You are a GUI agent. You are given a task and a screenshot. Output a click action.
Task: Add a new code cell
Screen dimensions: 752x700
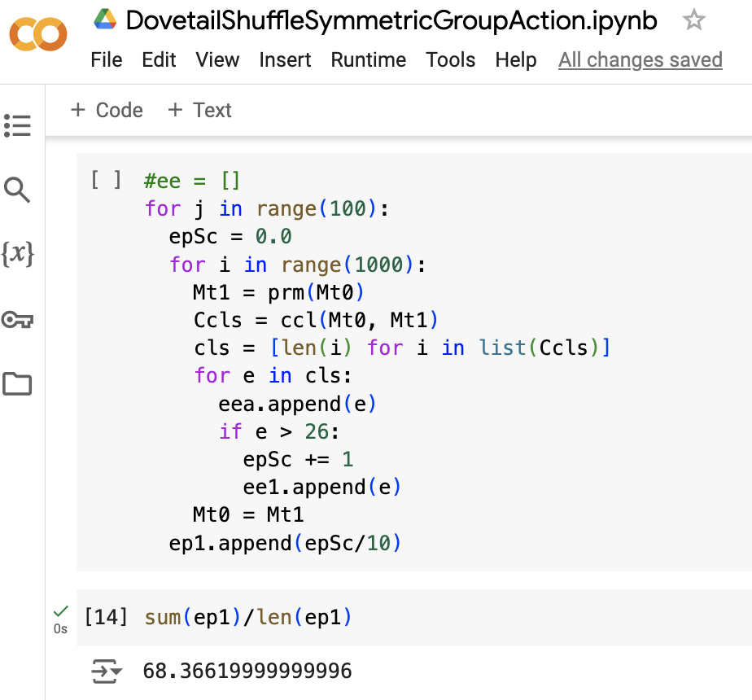(107, 110)
